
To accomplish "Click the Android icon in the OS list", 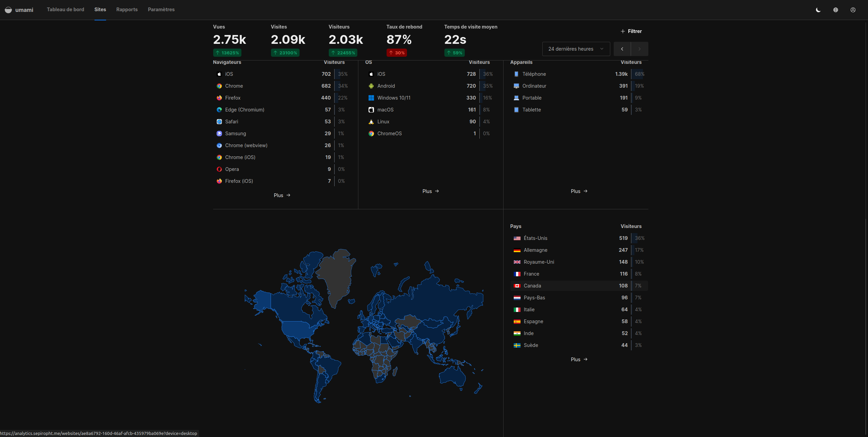I will point(371,86).
